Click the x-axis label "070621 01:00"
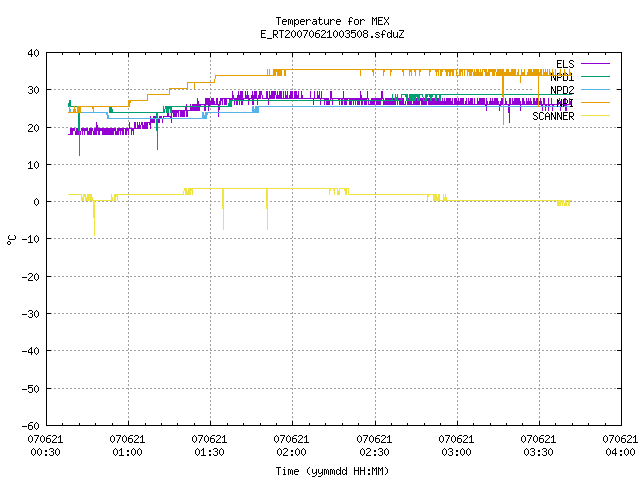 click(x=127, y=446)
